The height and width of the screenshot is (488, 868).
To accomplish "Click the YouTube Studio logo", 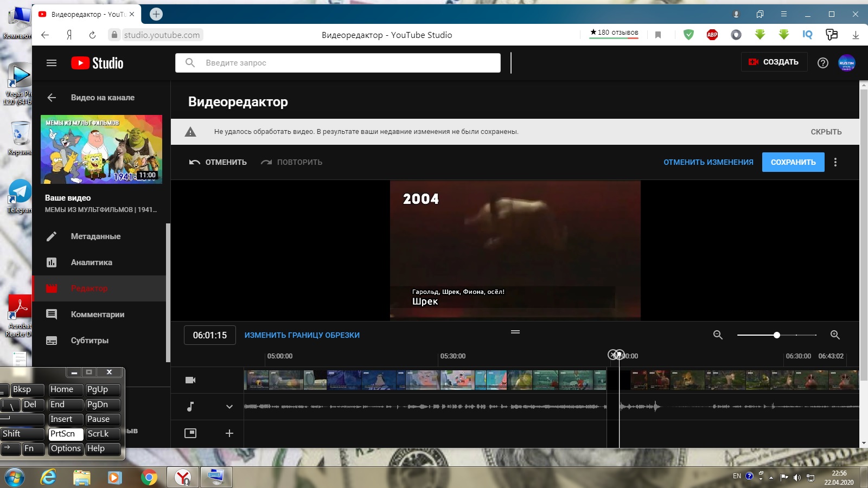I will pos(97,63).
